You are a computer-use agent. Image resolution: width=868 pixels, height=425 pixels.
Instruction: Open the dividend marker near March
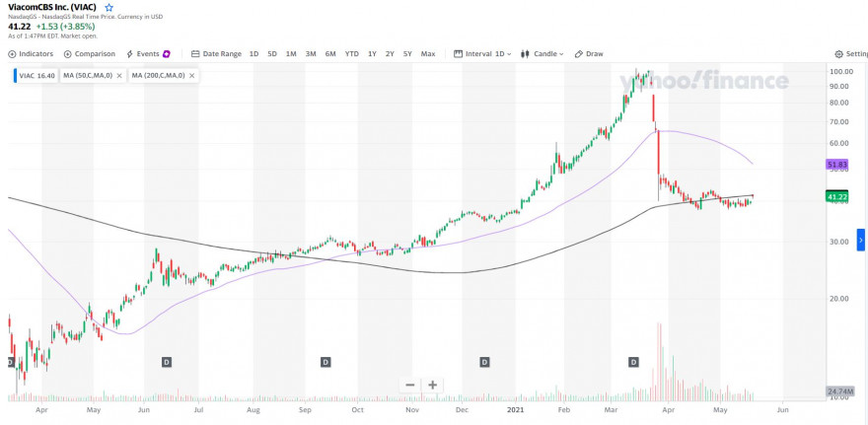tap(633, 362)
